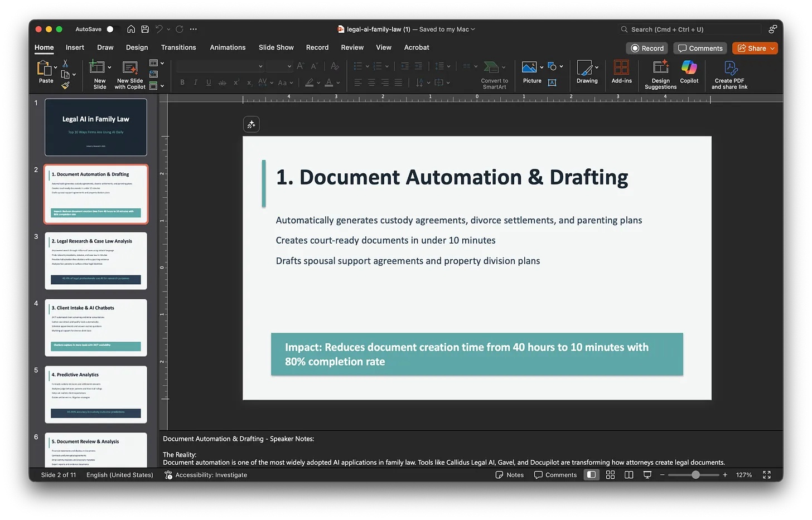Switch to Slide Sorter view icon
The image size is (812, 520).
610,475
